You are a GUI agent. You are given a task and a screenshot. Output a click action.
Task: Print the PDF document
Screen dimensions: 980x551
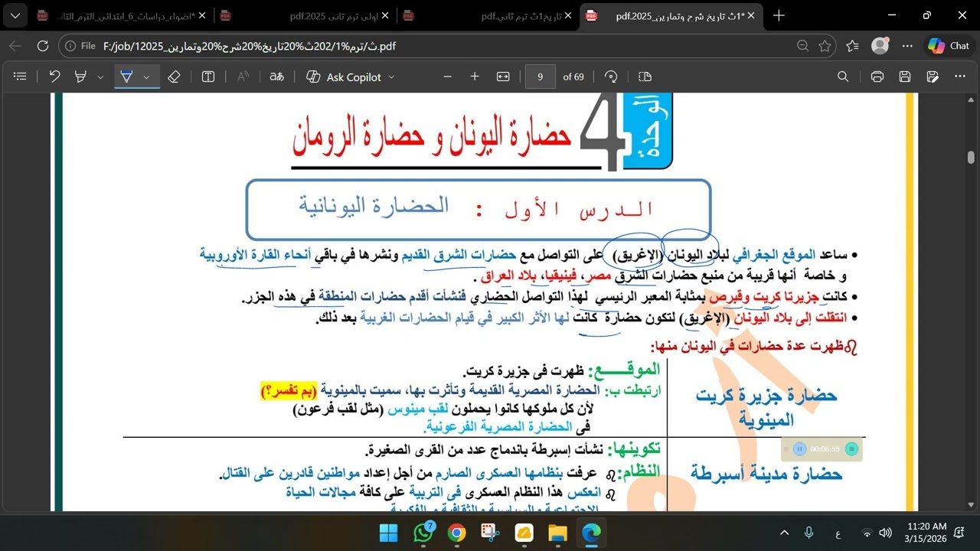[877, 77]
